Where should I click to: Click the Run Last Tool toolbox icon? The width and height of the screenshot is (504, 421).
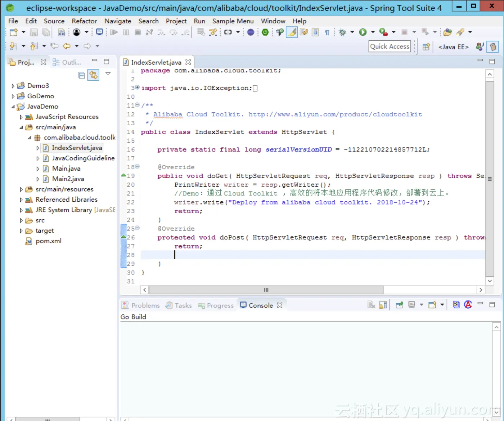pyautogui.click(x=383, y=32)
